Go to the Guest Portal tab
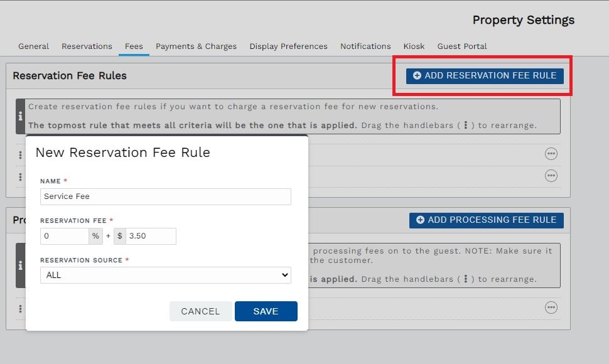The image size is (609, 364). [x=461, y=46]
